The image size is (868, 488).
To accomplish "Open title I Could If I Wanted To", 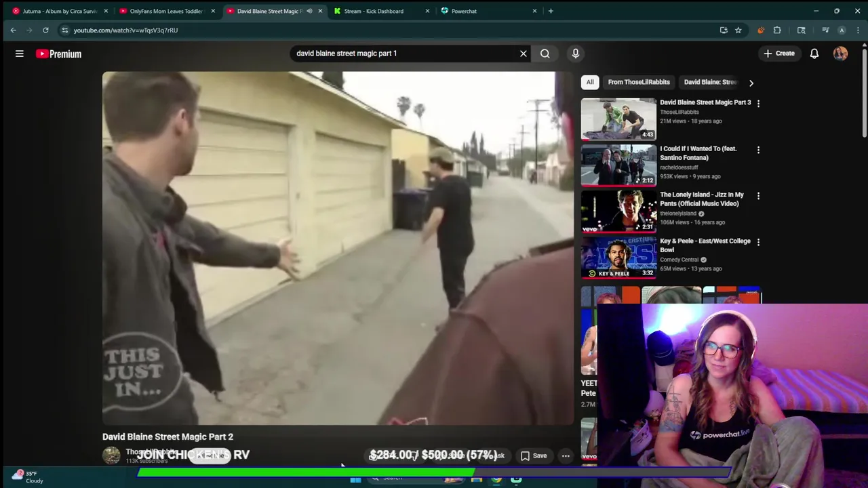I will (x=698, y=153).
